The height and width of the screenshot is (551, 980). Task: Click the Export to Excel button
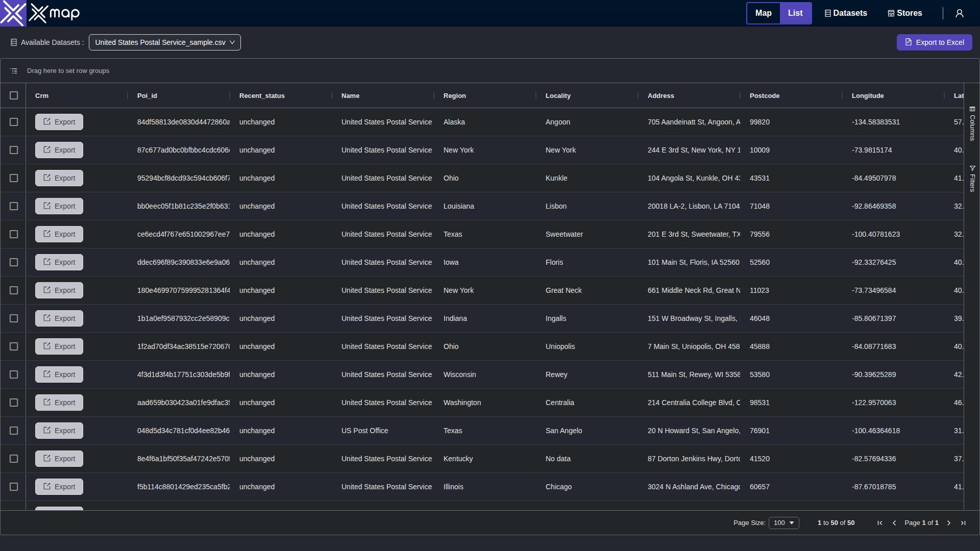(x=934, y=42)
